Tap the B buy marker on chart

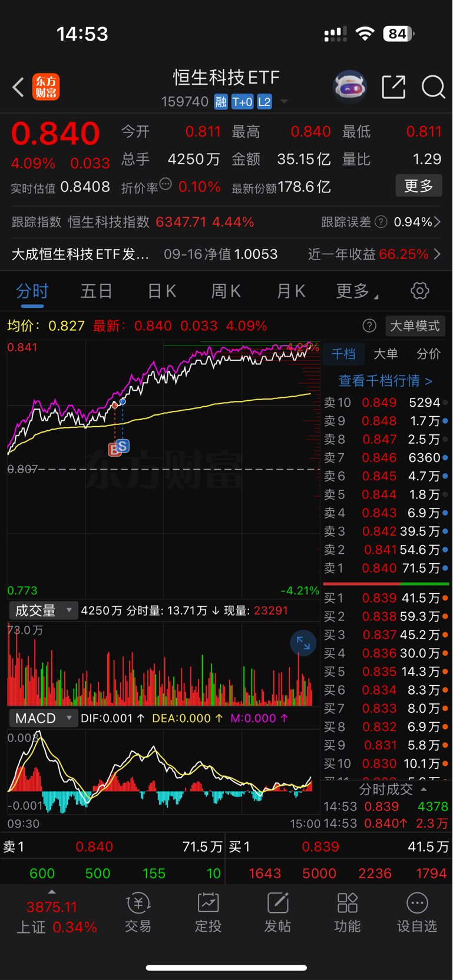[114, 450]
